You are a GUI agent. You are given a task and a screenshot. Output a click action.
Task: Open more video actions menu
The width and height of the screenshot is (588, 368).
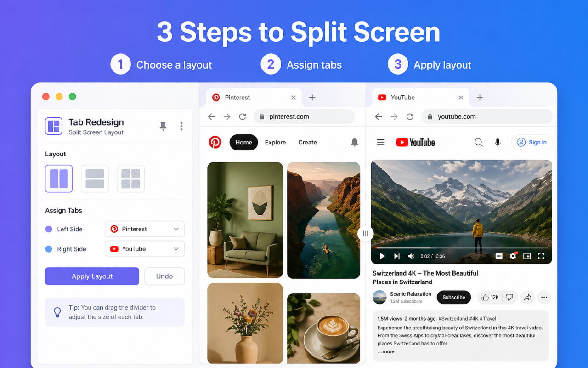click(544, 297)
